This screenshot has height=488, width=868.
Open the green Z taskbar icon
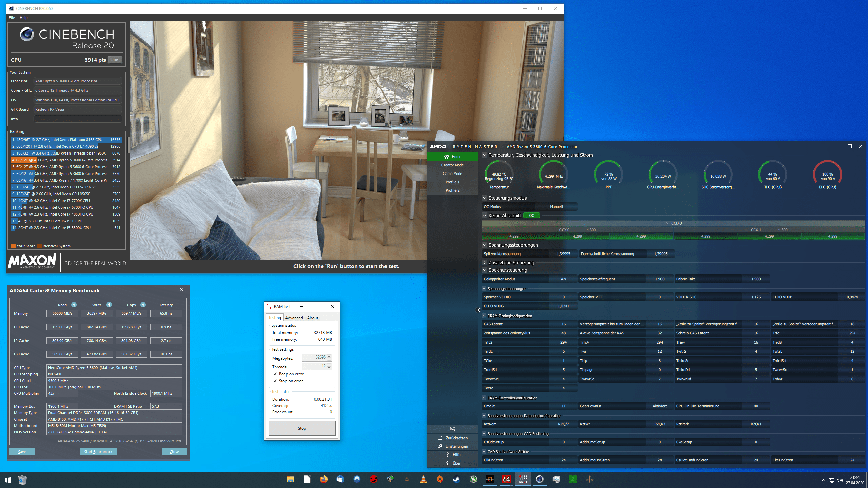coord(573,479)
